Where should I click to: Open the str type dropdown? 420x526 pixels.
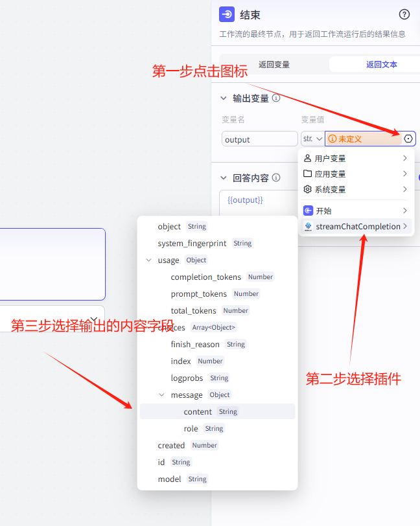(x=312, y=139)
